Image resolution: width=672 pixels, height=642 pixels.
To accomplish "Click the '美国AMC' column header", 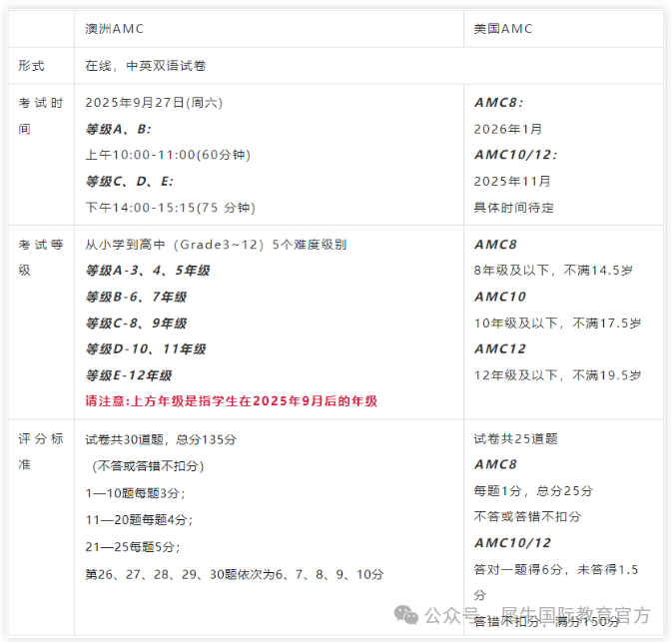I will coord(503,29).
